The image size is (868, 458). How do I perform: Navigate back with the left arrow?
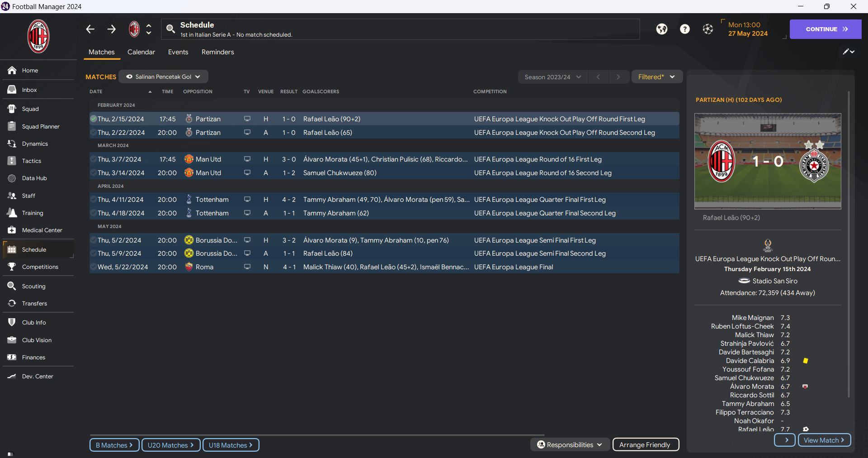(x=90, y=29)
